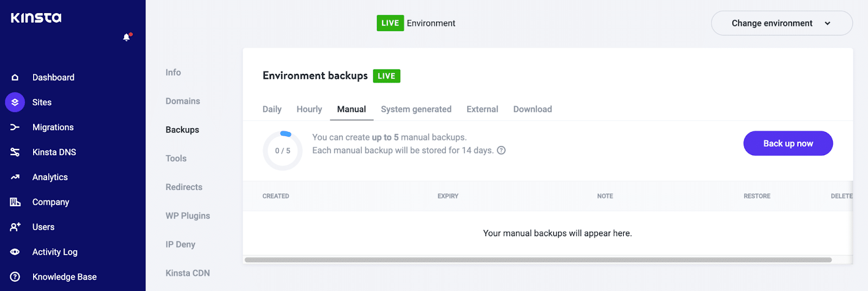
Task: Open the Change environment dropdown
Action: [x=781, y=23]
